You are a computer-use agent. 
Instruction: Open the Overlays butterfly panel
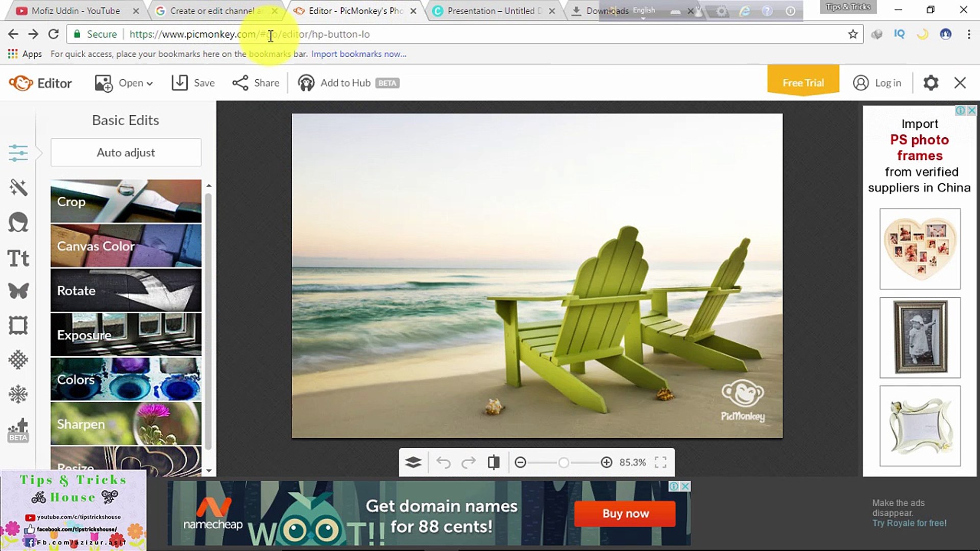tap(18, 291)
